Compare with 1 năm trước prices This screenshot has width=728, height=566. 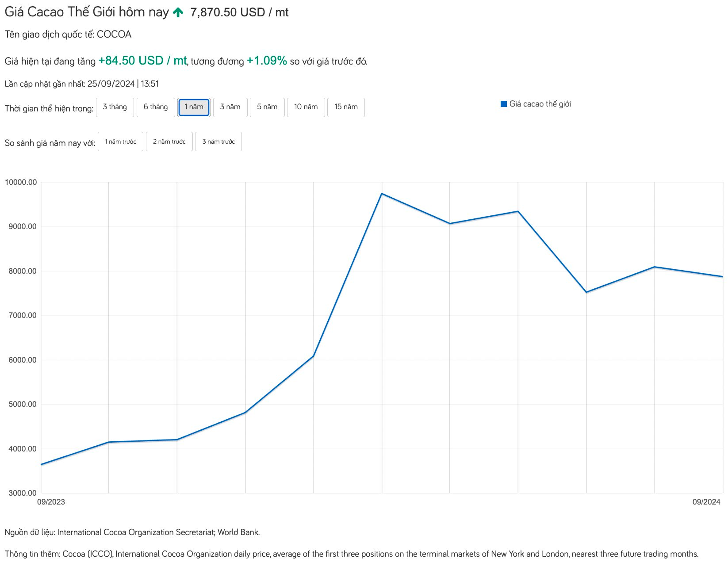point(120,141)
